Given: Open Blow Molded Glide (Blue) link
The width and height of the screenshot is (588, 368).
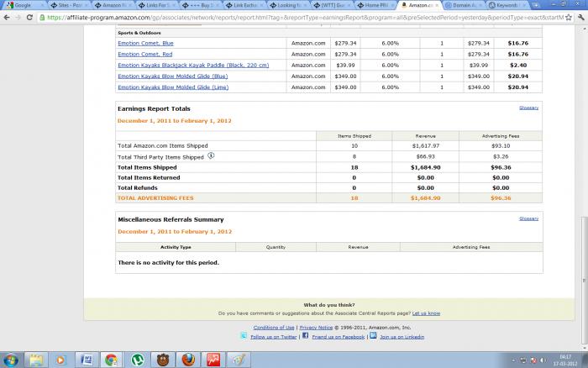Looking at the screenshot, I should point(173,76).
